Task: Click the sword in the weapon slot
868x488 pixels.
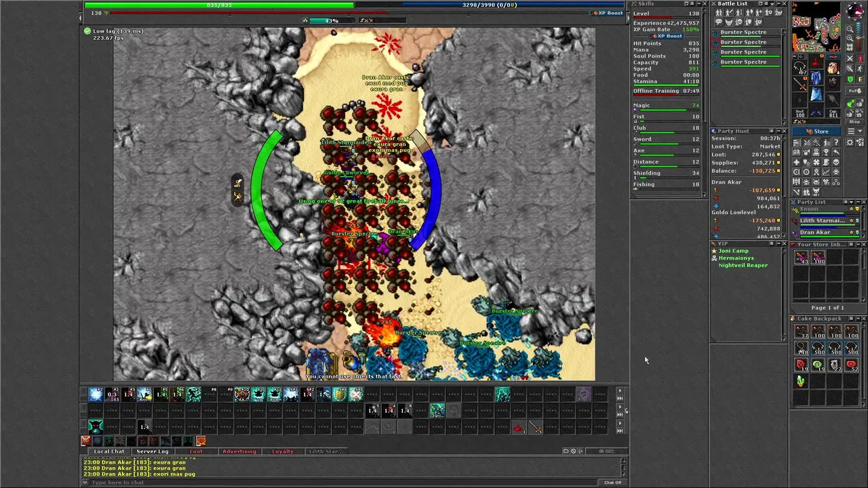Action: [x=800, y=85]
